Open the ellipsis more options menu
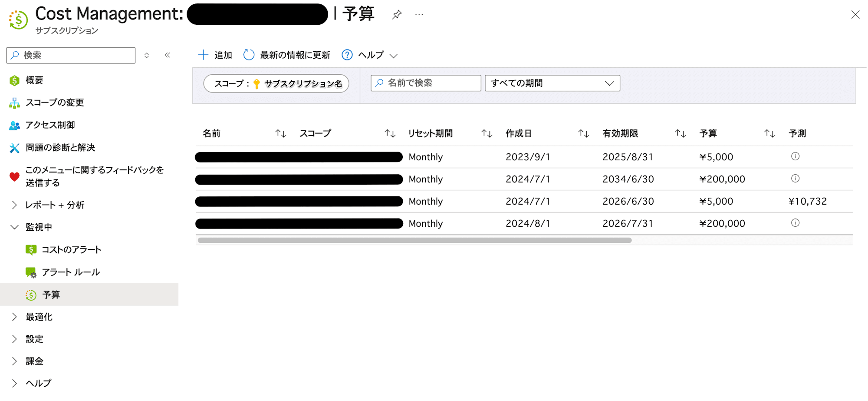Screen dimensions: 868x401 point(419,15)
